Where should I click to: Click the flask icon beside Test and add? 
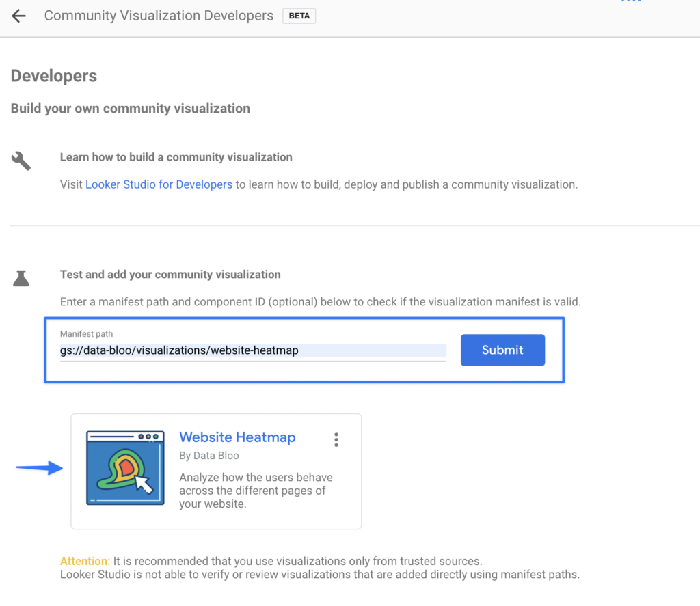[21, 278]
